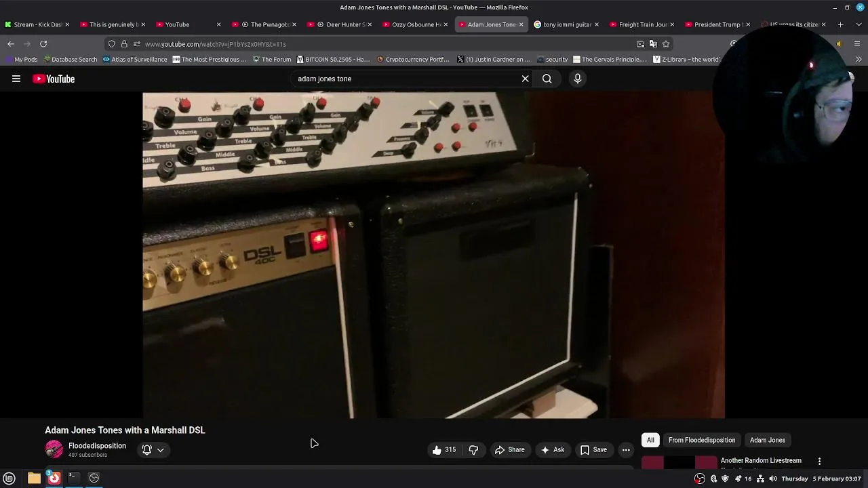
Task: Open options for Another Random Livestream
Action: [x=819, y=461]
